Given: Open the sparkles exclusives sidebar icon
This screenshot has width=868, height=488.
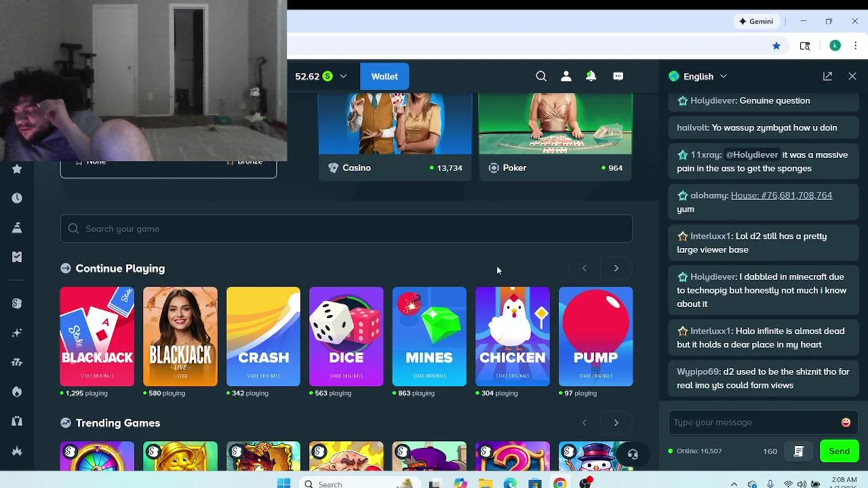Looking at the screenshot, I should point(17,332).
